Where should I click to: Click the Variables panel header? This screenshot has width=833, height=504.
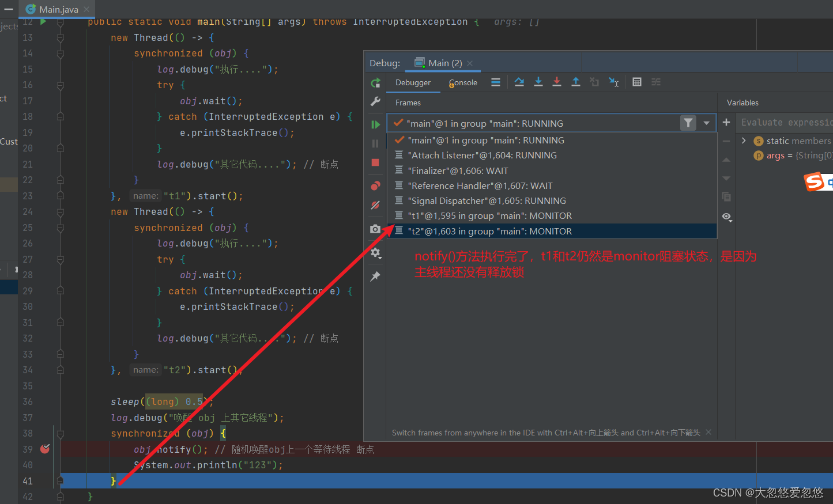coord(742,103)
